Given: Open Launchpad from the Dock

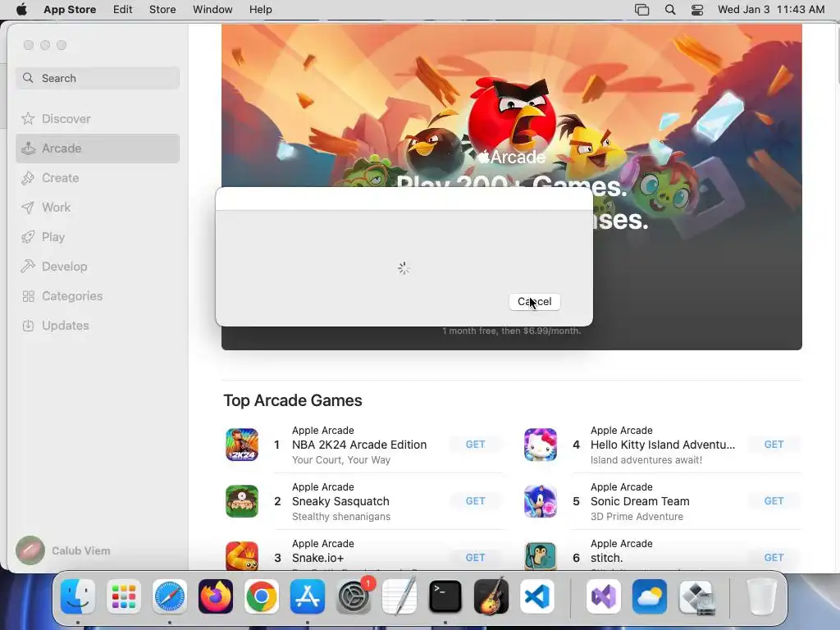Looking at the screenshot, I should tap(124, 596).
